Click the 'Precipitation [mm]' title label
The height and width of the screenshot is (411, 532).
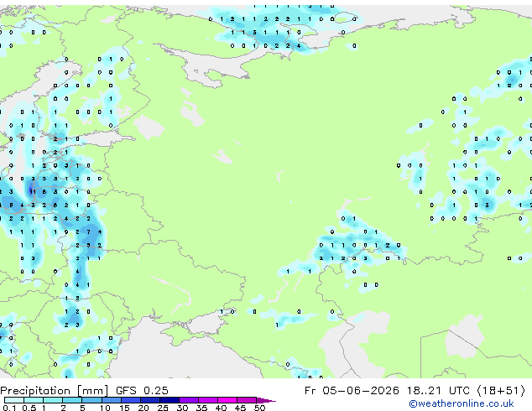(x=55, y=391)
